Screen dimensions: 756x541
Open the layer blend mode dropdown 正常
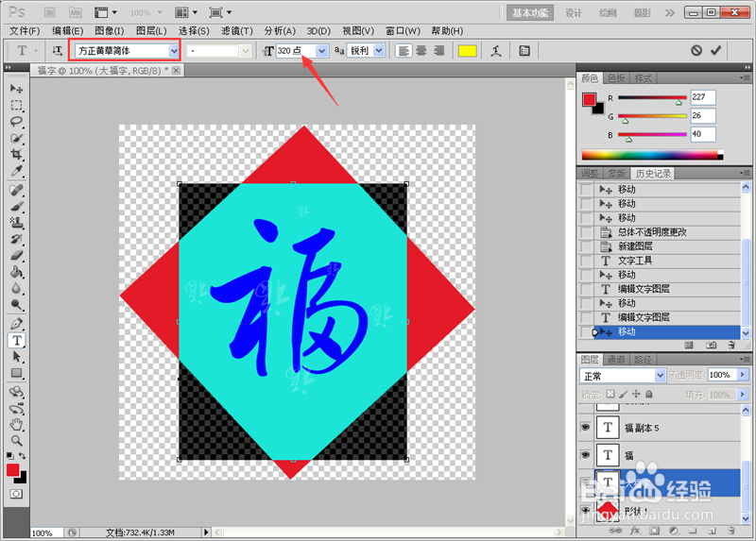(660, 375)
